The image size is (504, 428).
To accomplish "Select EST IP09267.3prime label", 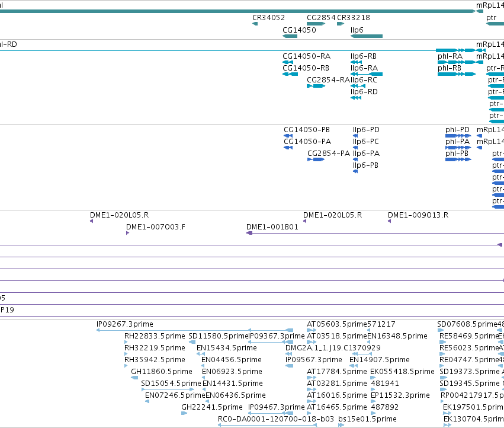I will [125, 324].
